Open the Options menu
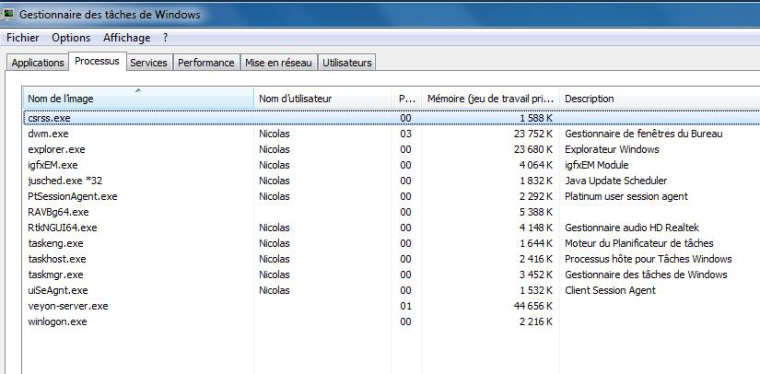The height and width of the screenshot is (374, 760). click(x=71, y=38)
